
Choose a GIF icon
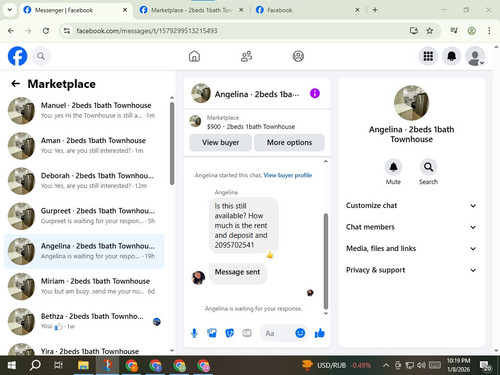pos(247,333)
